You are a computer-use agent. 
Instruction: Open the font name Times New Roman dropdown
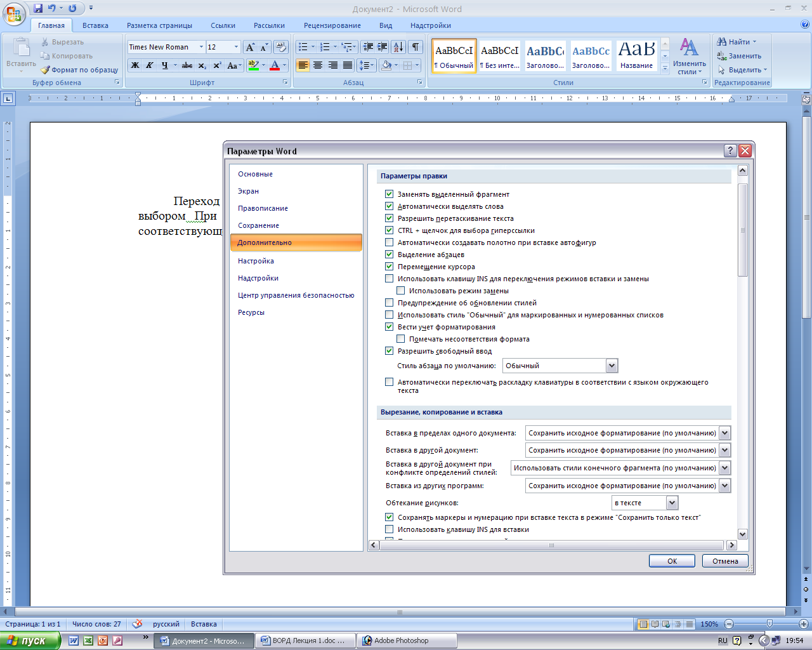201,47
